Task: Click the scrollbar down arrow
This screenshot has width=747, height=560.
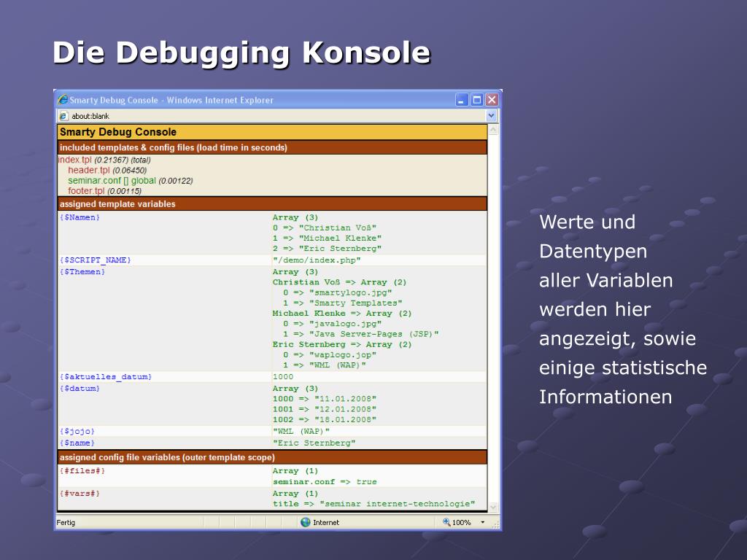Action: click(x=493, y=507)
